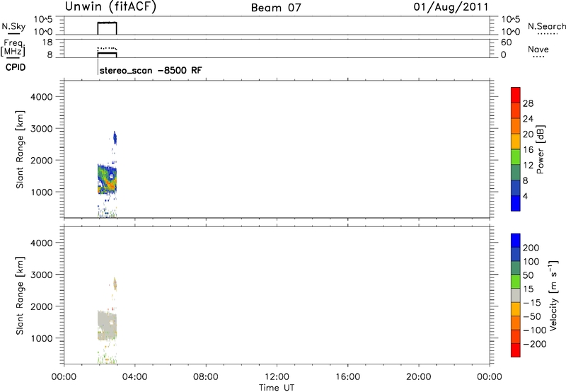Click the "16" tick on Power color bar
The image size is (566, 392).
tap(528, 150)
